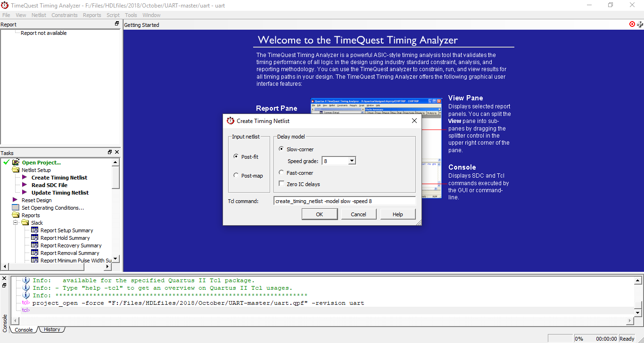Switch to the Console tab
The width and height of the screenshot is (644, 343).
pos(24,330)
